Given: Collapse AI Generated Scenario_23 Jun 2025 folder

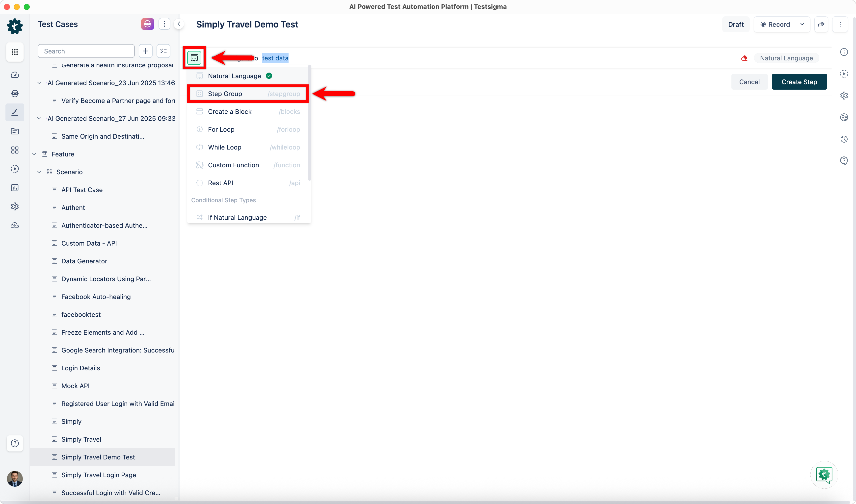Looking at the screenshot, I should pos(39,83).
